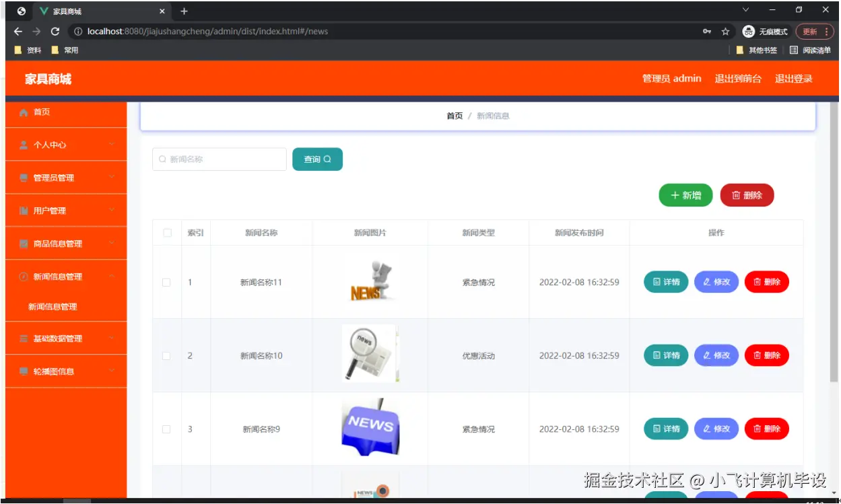Click the icon beside 用户管理

[24, 211]
